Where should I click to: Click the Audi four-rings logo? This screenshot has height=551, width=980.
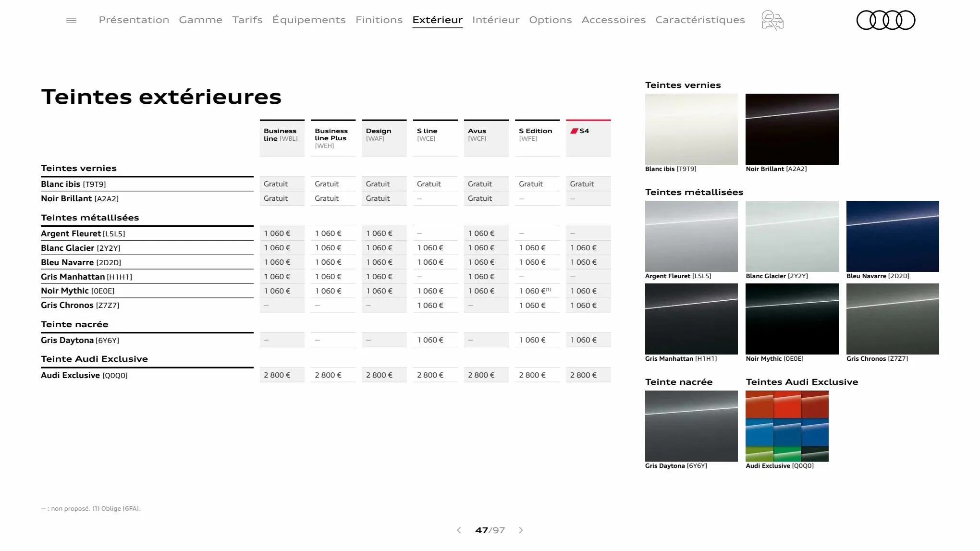[x=886, y=20]
